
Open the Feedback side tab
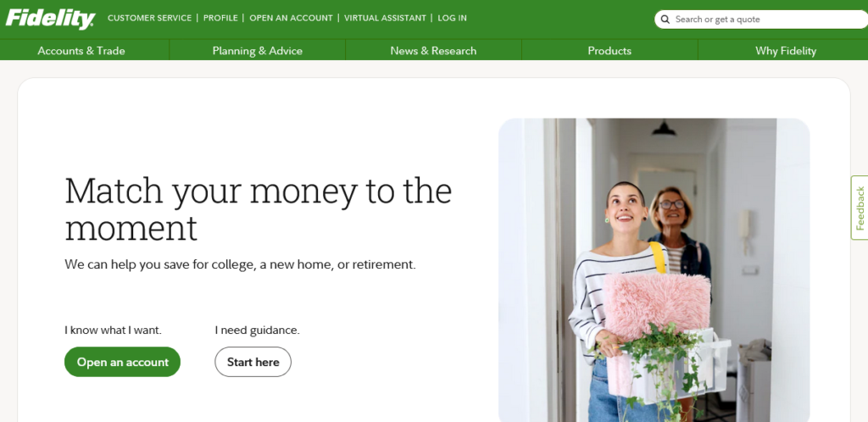point(860,208)
